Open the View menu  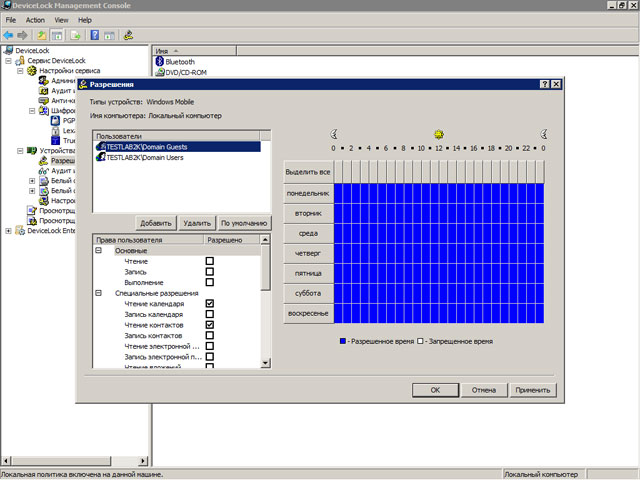point(61,20)
